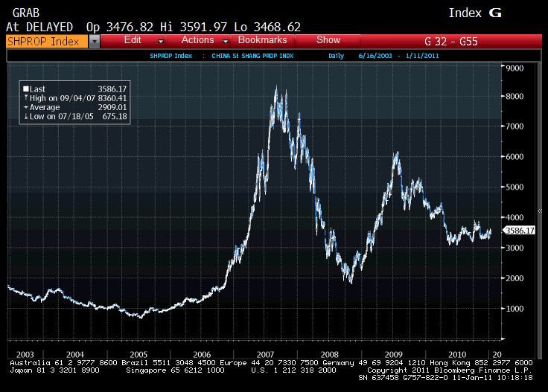The width and height of the screenshot is (548, 392).
Task: Click the High value 8360.41 in legend
Action: click(x=112, y=98)
